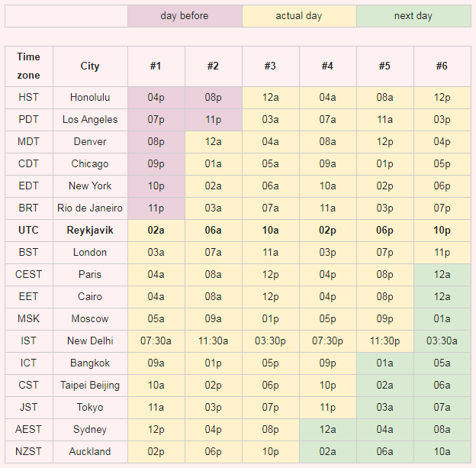Click New York's #1 time '10p'
Viewport: 476px width, 468px height.
156,186
